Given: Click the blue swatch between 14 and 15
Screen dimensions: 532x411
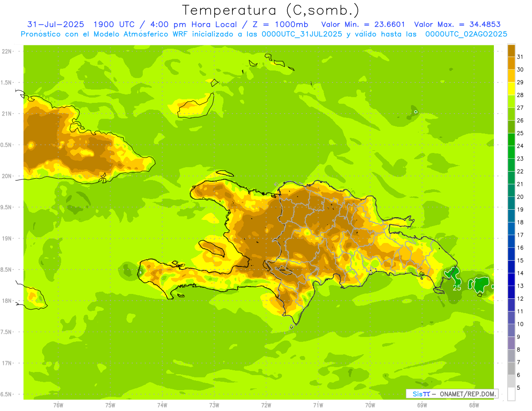Looking at the screenshot, I should [x=511, y=267].
